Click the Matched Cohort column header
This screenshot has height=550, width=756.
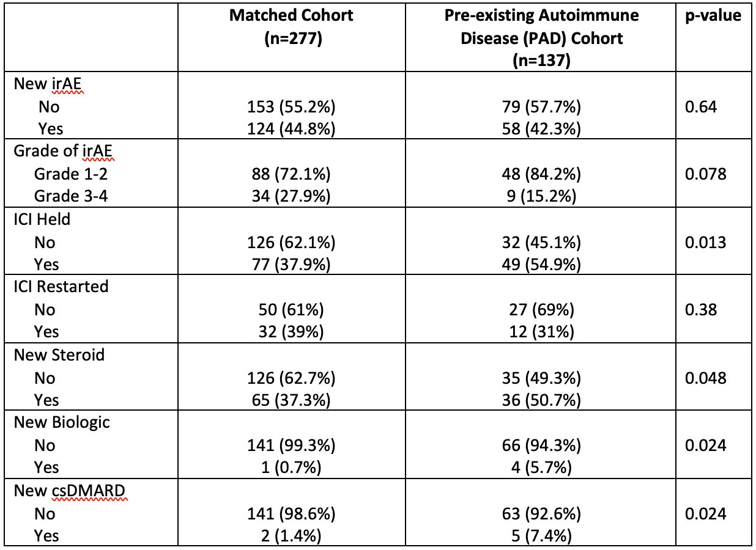pos(291,26)
